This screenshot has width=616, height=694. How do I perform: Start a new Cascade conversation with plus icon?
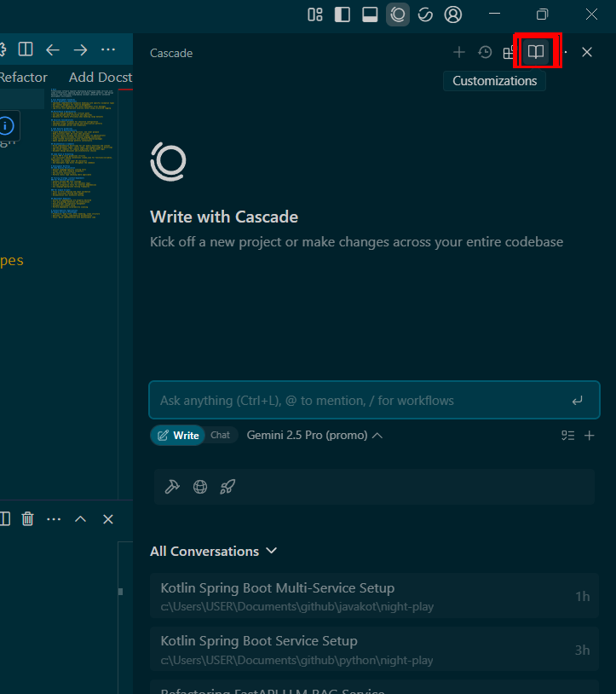[x=459, y=52]
